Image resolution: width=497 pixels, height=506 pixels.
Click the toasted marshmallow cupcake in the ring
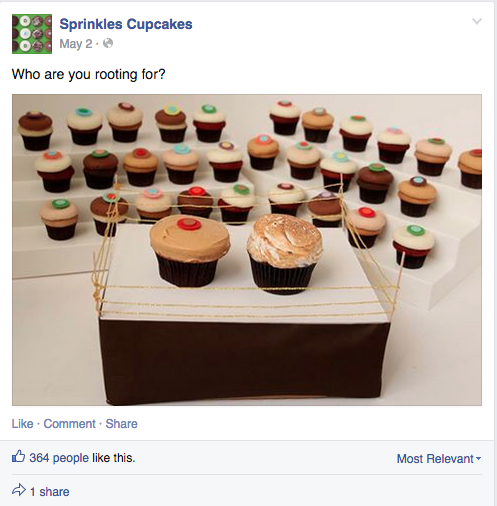tap(284, 254)
